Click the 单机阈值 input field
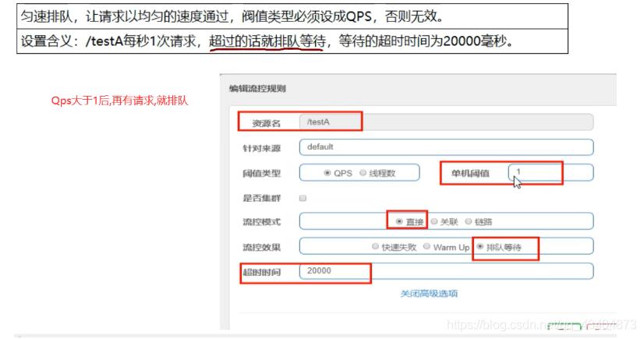Image resolution: width=644 pixels, height=339 pixels. click(x=550, y=172)
